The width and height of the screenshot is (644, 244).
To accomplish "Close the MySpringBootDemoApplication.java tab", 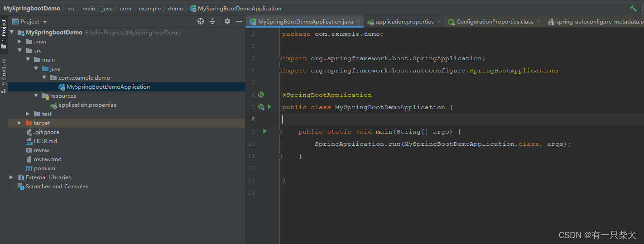I will pyautogui.click(x=358, y=21).
